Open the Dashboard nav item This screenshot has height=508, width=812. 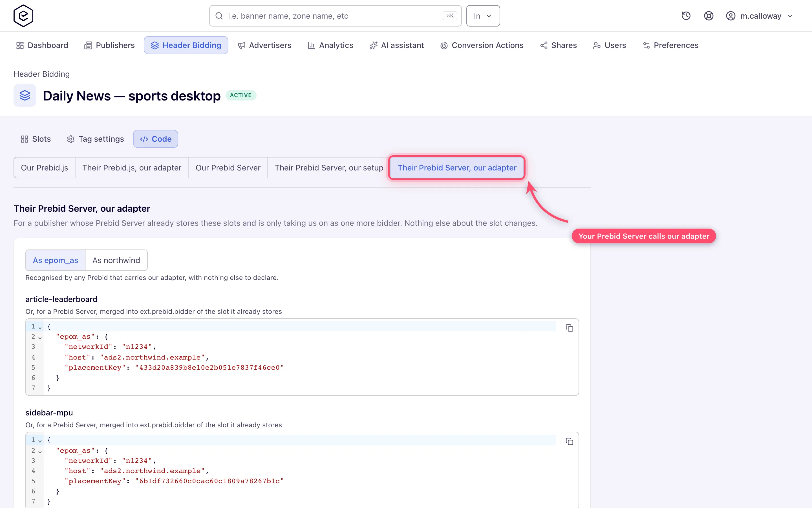click(x=42, y=45)
